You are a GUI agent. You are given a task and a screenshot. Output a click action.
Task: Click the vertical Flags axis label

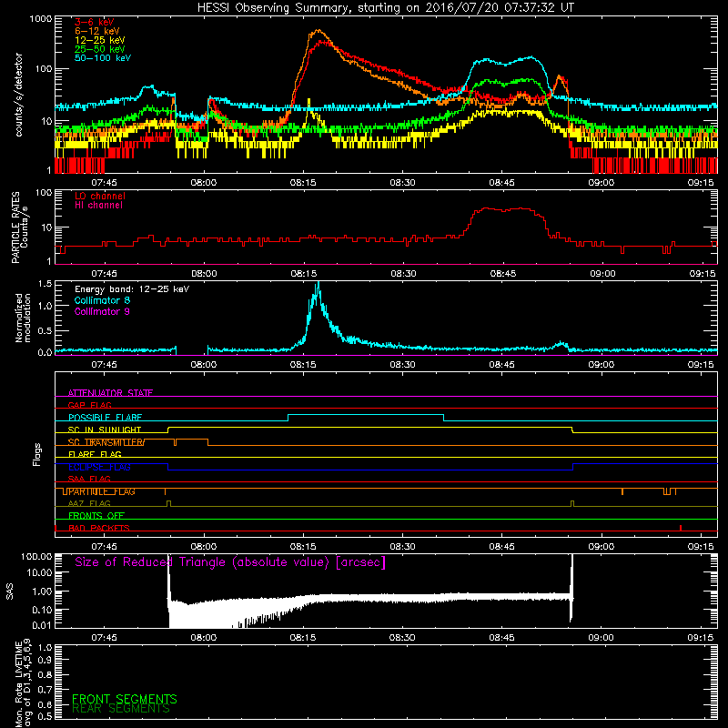pyautogui.click(x=37, y=454)
